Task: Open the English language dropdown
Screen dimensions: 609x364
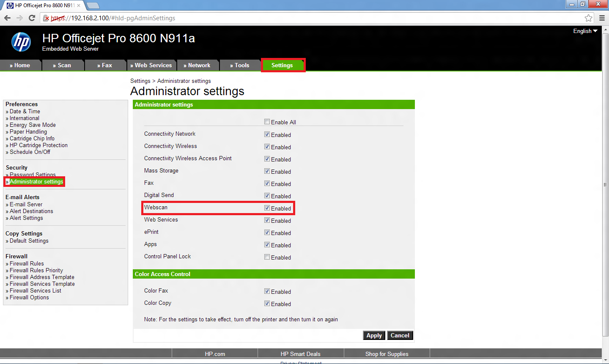Action: [x=585, y=31]
